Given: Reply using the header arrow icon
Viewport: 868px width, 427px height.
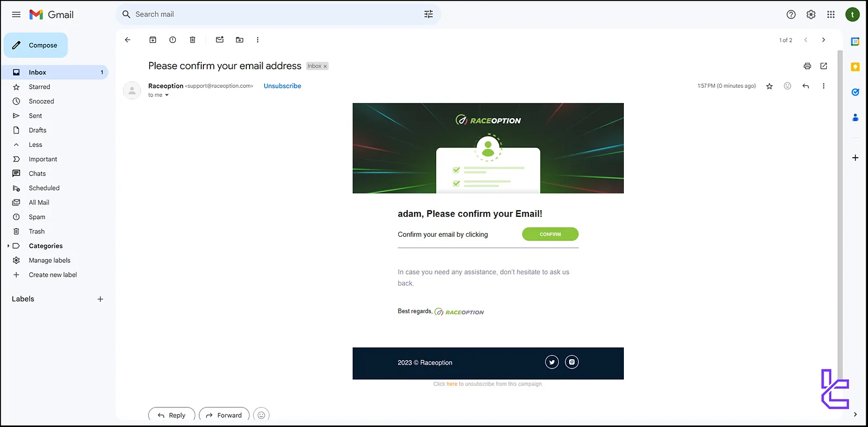Looking at the screenshot, I should pyautogui.click(x=806, y=86).
